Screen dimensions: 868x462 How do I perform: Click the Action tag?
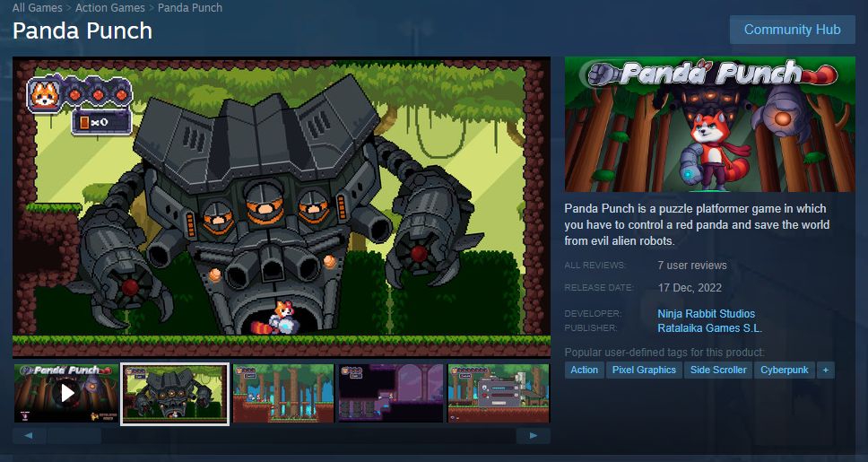click(584, 370)
